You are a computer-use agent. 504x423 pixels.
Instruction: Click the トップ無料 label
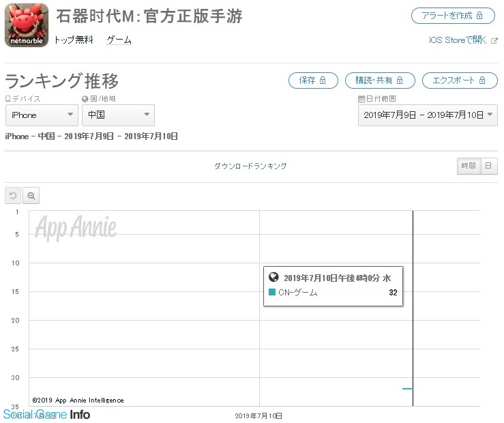74,40
